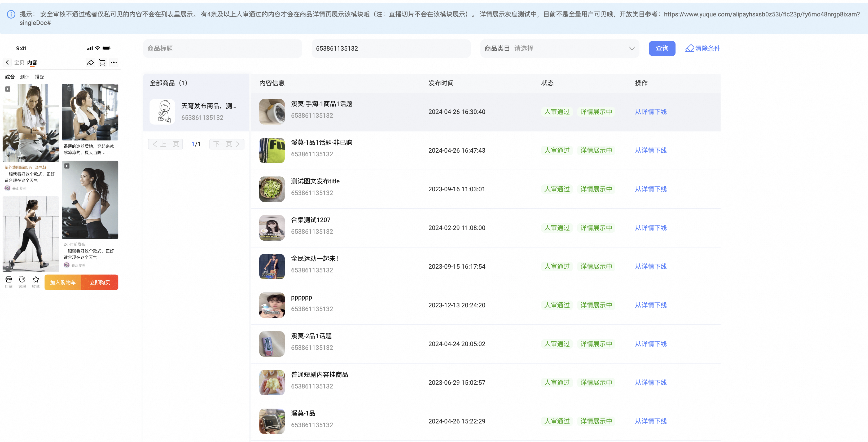
Task: Click 清除条件 to clear filters
Action: point(708,48)
